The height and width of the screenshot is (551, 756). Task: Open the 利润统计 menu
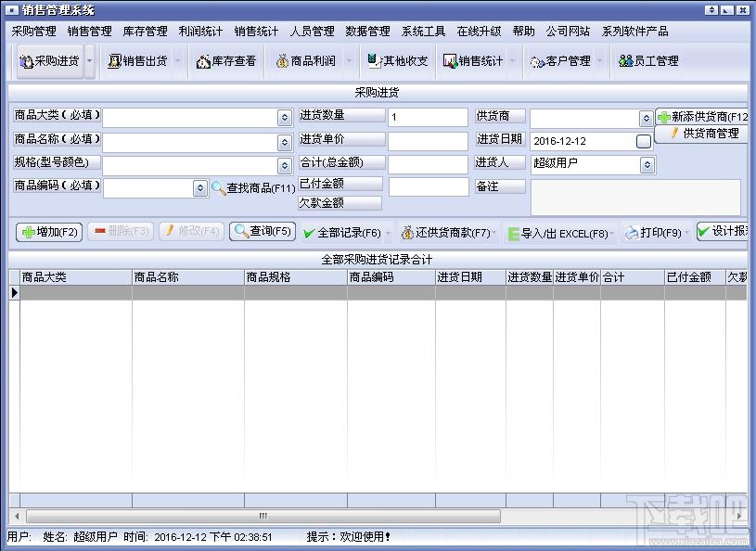(200, 32)
